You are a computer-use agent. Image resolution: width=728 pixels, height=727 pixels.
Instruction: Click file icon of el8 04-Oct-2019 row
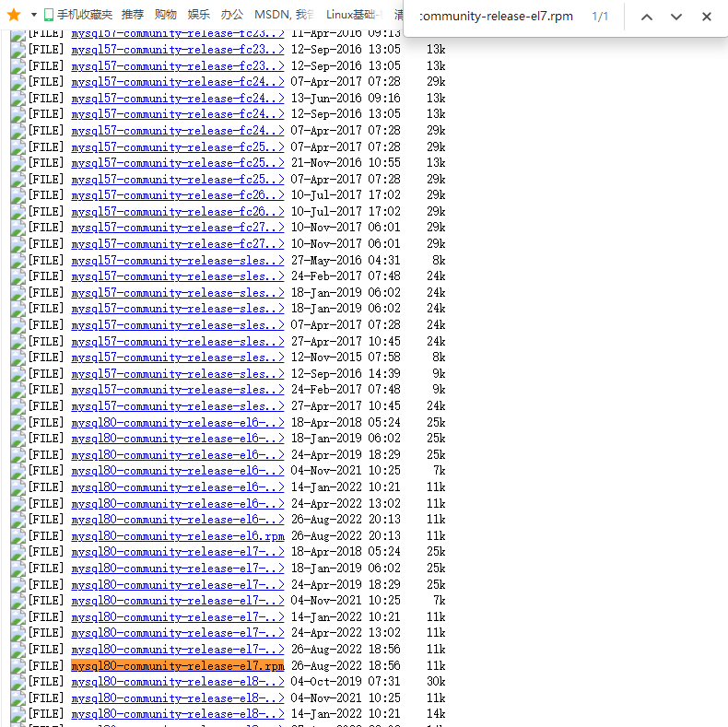pyautogui.click(x=18, y=682)
